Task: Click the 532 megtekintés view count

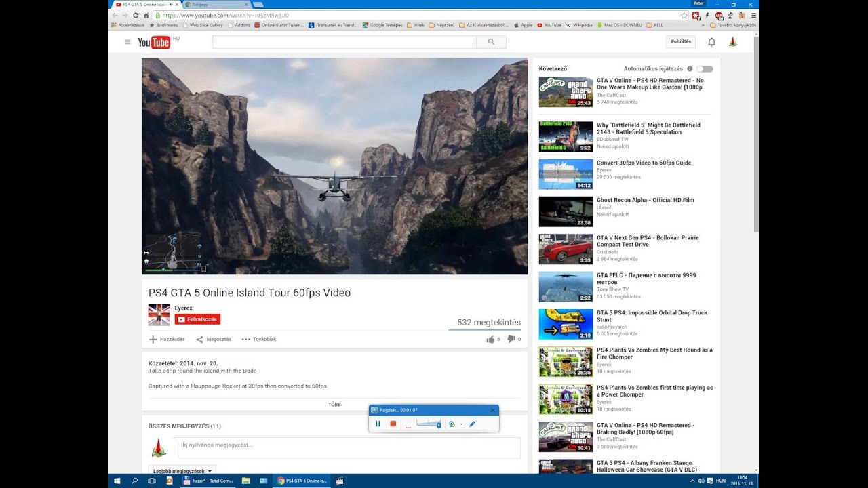Action: (489, 323)
